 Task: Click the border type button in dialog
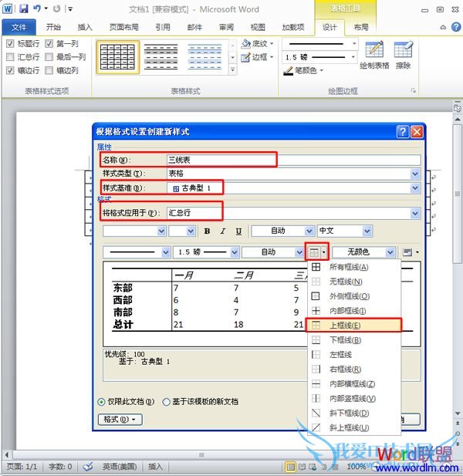[314, 252]
